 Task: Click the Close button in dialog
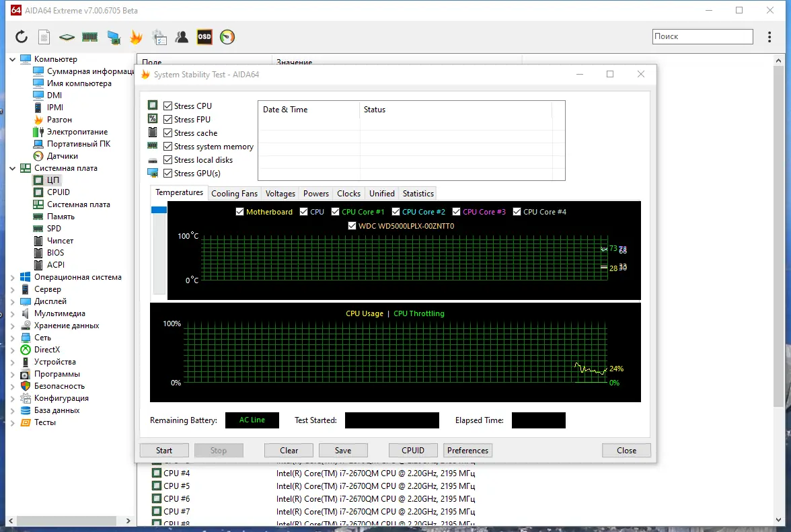(x=627, y=451)
